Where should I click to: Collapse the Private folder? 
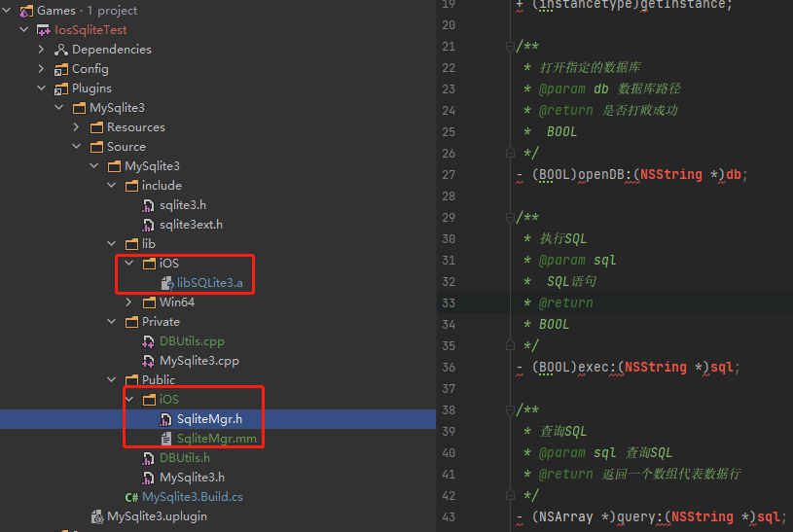(x=112, y=322)
